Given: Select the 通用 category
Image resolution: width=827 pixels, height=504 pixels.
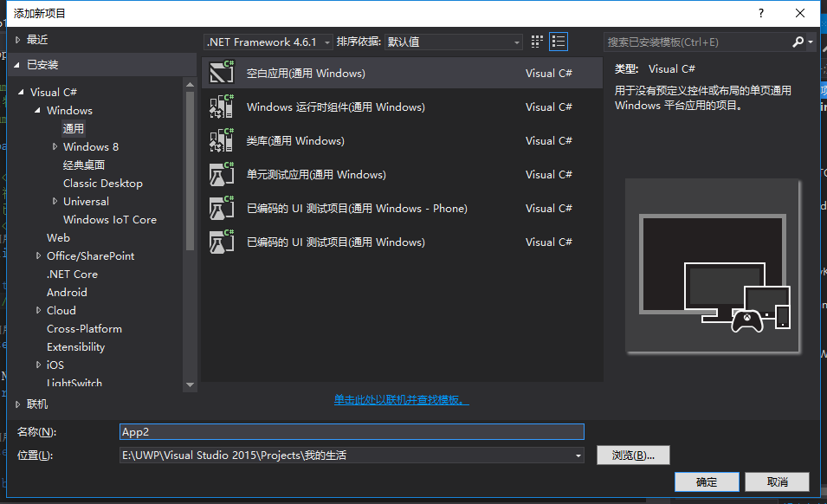Looking at the screenshot, I should (74, 129).
